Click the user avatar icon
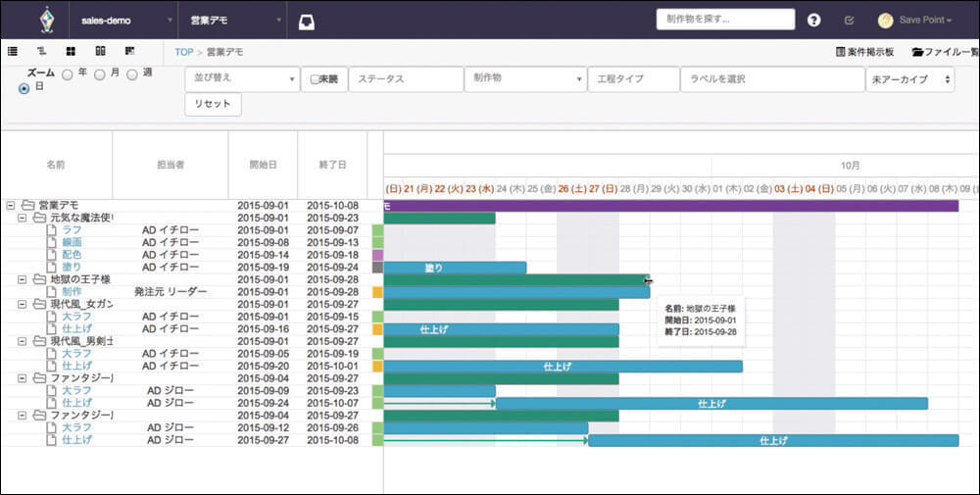 (885, 20)
